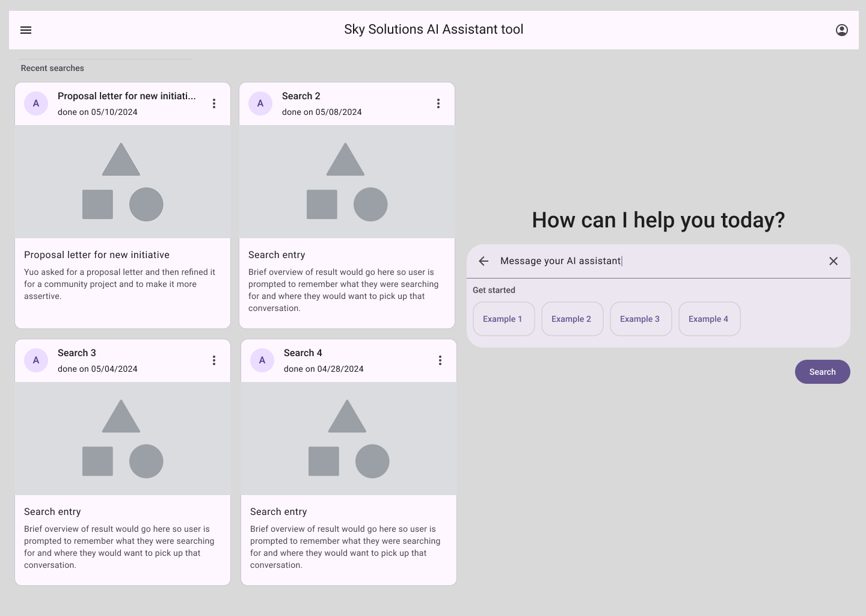The image size is (866, 616).
Task: Select the Search 2 avatar circle
Action: (260, 103)
